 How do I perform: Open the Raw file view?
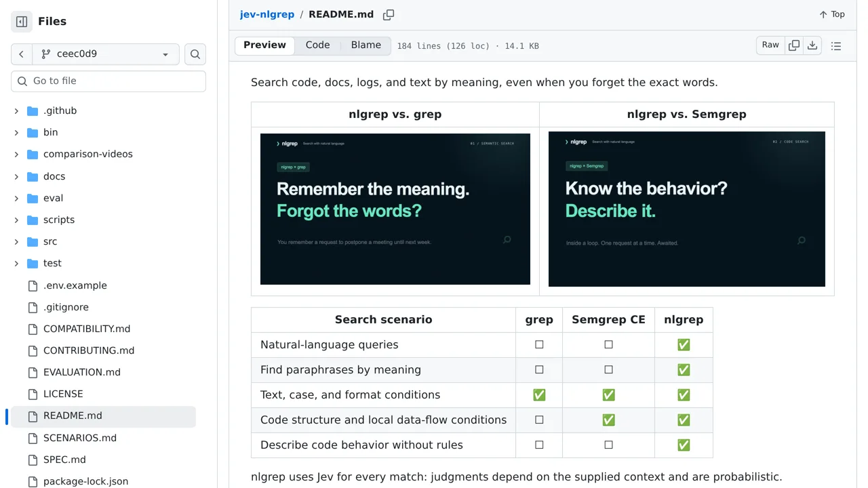(770, 45)
